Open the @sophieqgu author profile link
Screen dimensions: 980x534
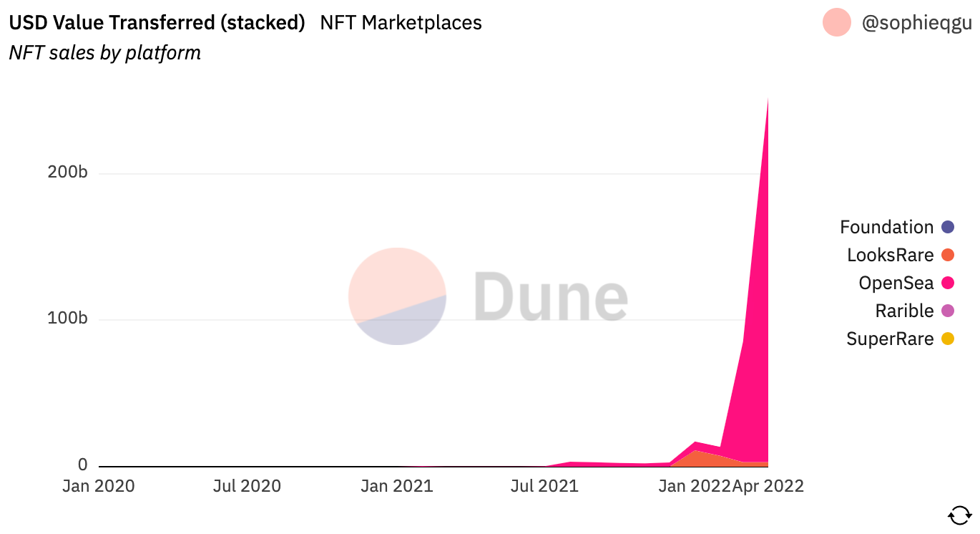[x=916, y=23]
